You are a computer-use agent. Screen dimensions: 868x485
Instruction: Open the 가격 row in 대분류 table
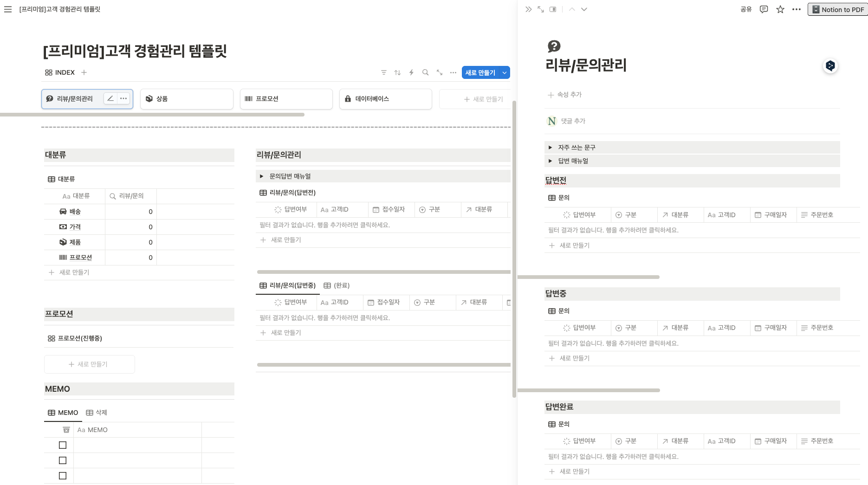[75, 227]
